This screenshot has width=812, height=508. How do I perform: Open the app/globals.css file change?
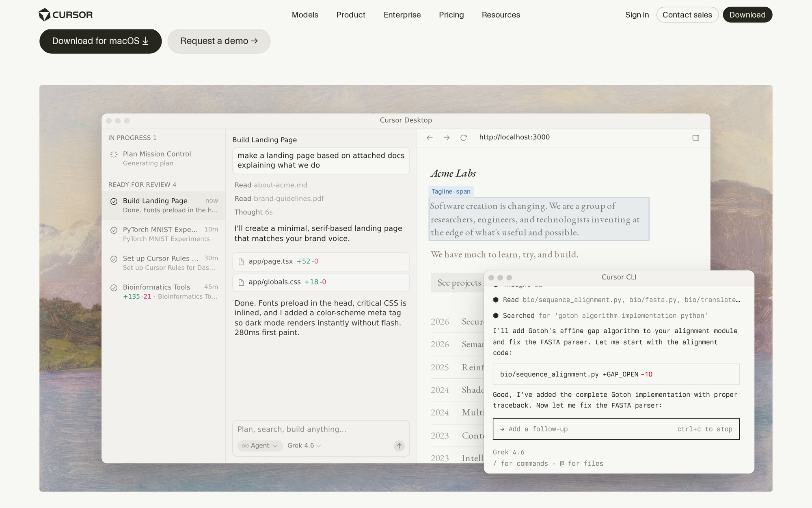click(321, 282)
